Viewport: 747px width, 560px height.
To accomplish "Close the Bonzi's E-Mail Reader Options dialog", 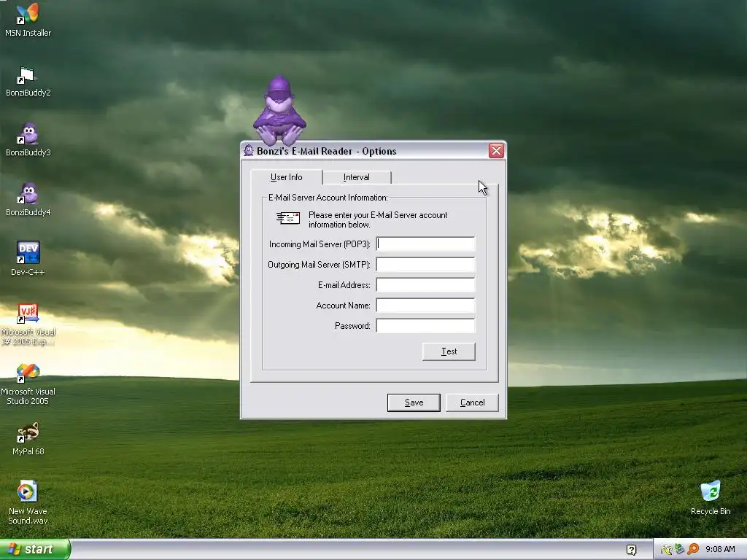I will [x=496, y=150].
